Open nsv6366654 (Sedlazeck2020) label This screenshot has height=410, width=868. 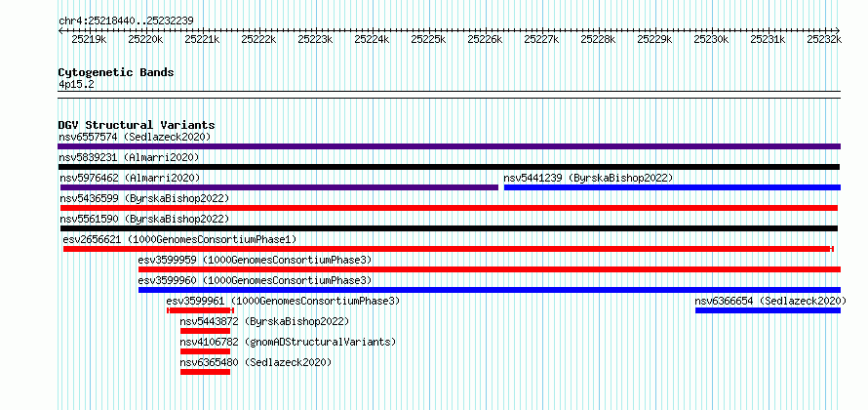coord(770,301)
